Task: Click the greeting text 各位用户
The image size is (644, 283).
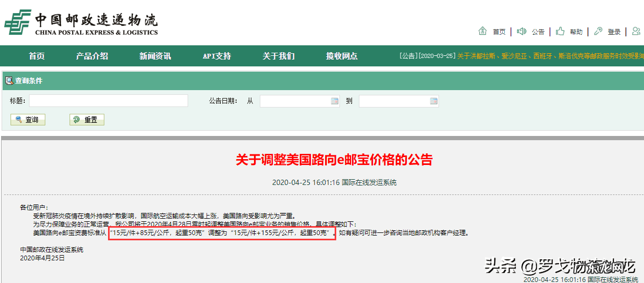Action: (x=34, y=208)
